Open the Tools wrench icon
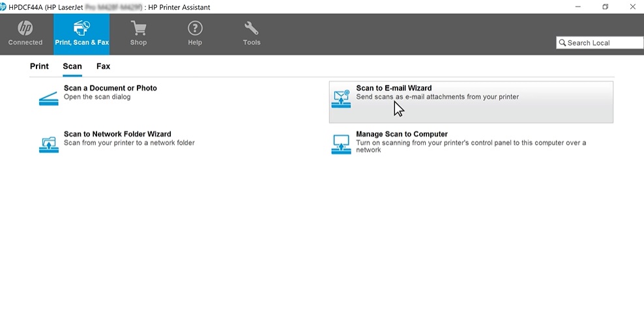The width and height of the screenshot is (644, 317). (252, 29)
